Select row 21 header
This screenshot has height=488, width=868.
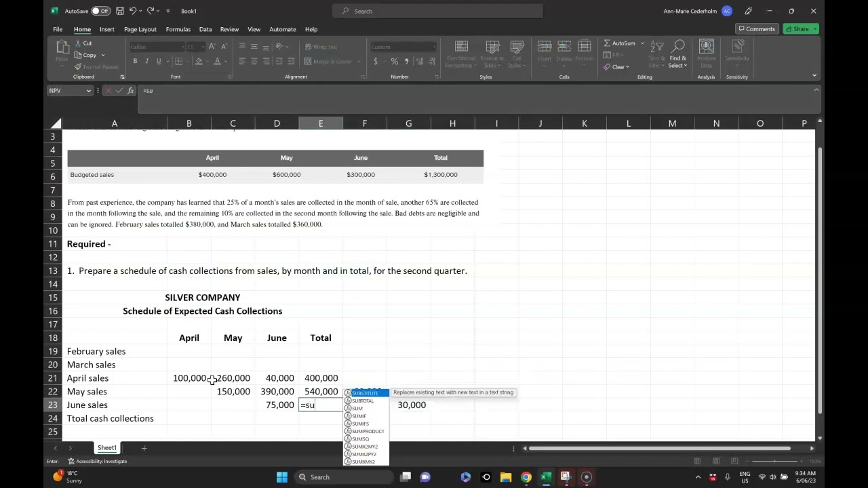53,378
